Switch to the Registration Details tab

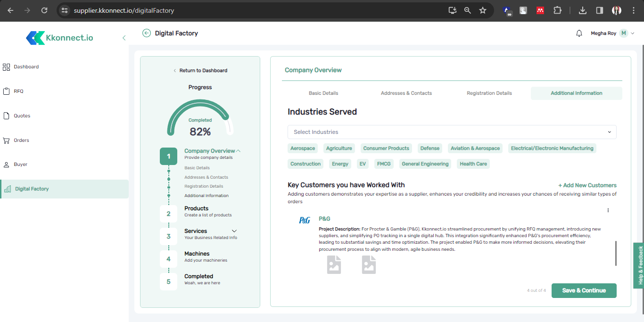(x=489, y=93)
